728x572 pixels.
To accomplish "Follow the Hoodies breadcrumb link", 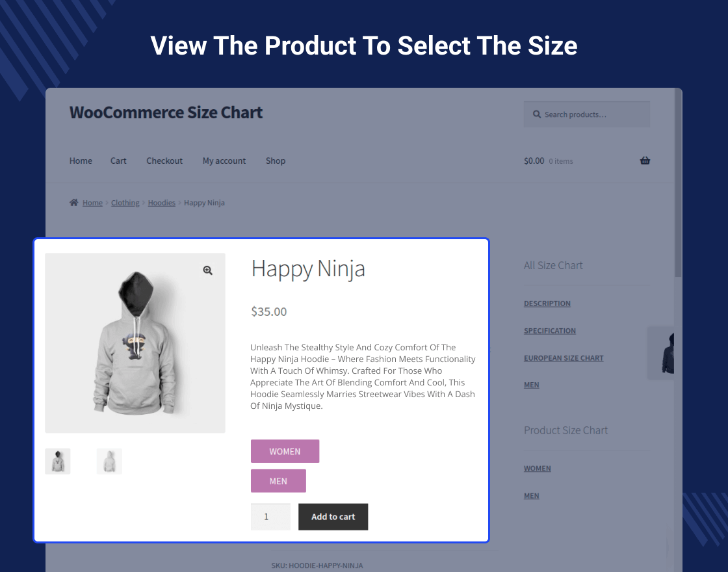I will pos(161,203).
